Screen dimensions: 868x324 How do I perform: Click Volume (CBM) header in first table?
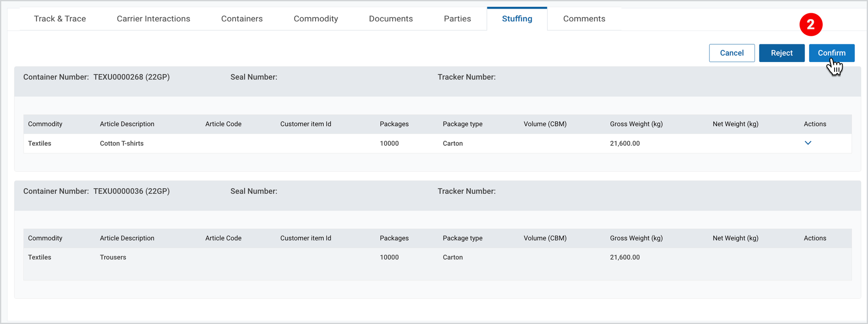point(545,124)
